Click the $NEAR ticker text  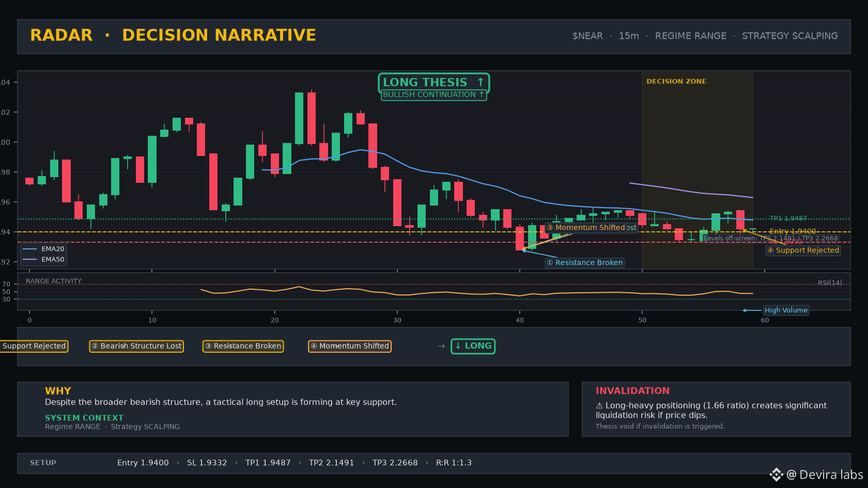[587, 36]
